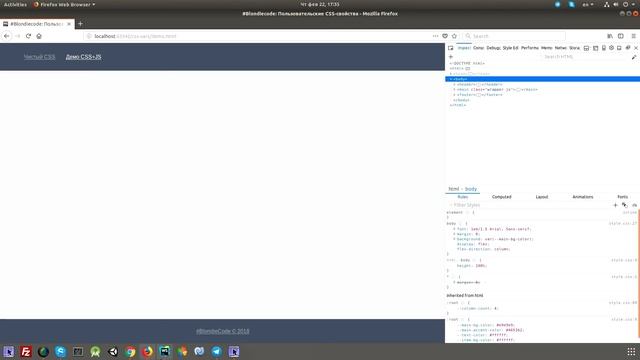Expand the font shorthand property
Viewport: 640px width, 360px height.
454,229
